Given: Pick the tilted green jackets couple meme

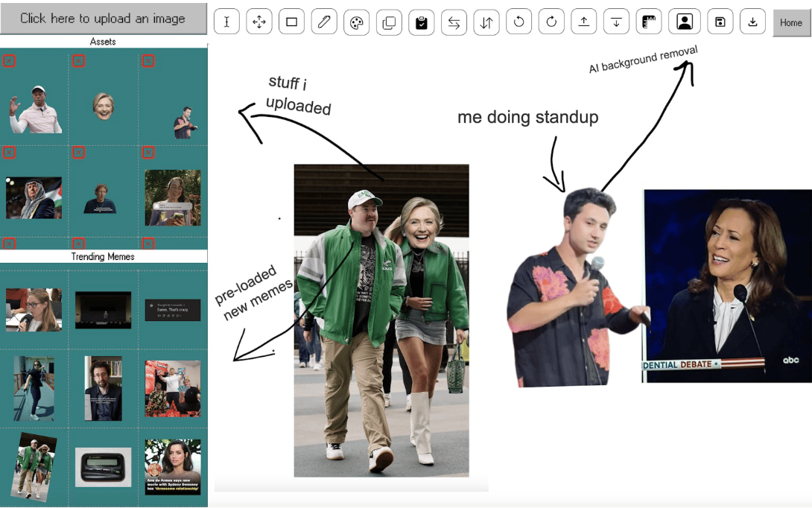Looking at the screenshot, I should click(x=35, y=468).
